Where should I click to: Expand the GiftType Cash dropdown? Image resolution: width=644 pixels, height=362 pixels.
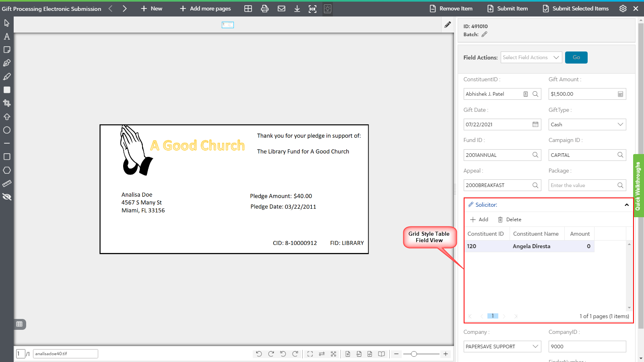click(587, 125)
